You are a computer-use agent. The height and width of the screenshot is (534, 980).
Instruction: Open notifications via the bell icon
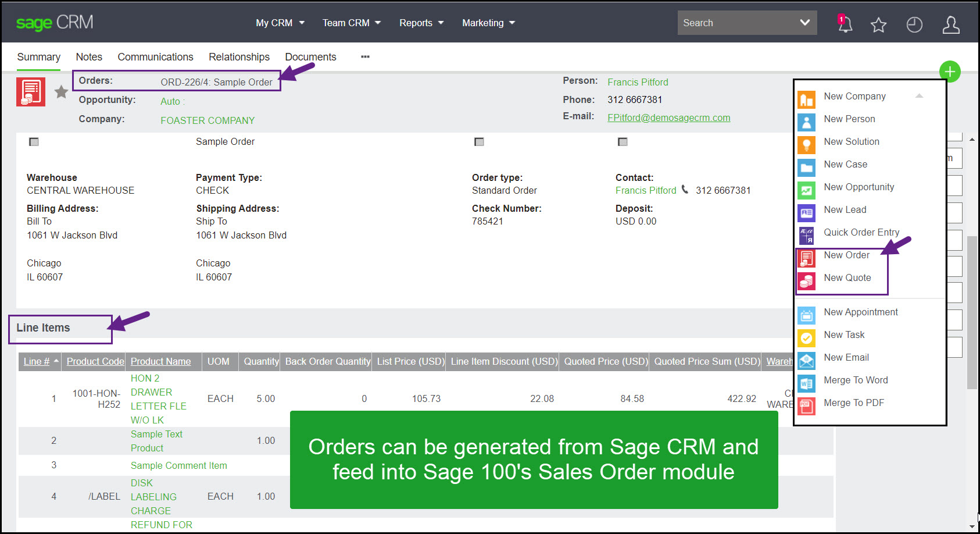click(845, 24)
